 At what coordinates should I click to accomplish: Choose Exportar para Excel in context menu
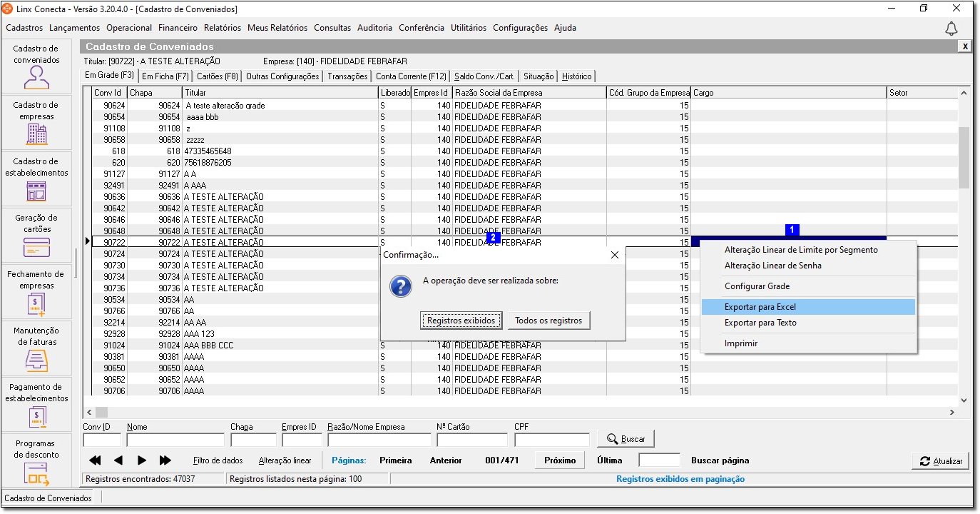(x=760, y=307)
